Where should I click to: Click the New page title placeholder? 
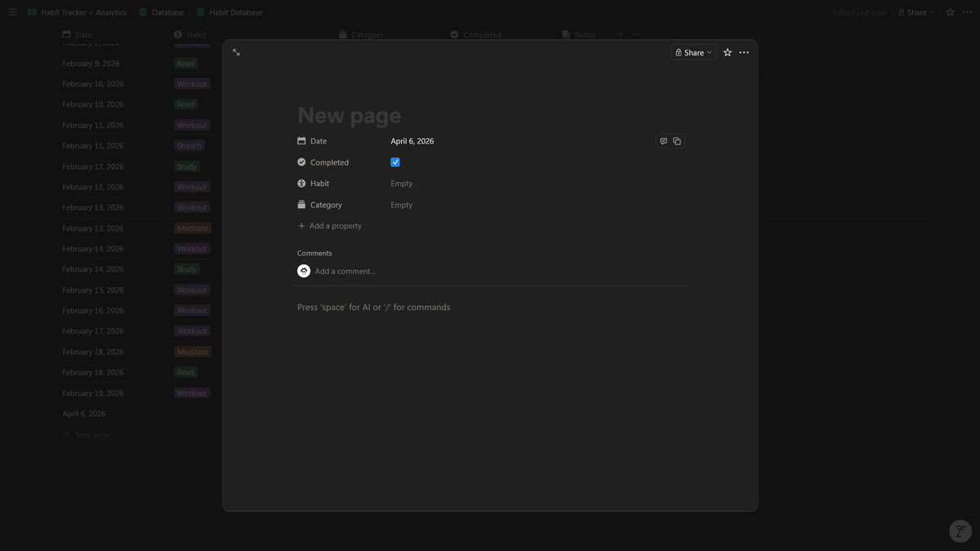point(349,115)
